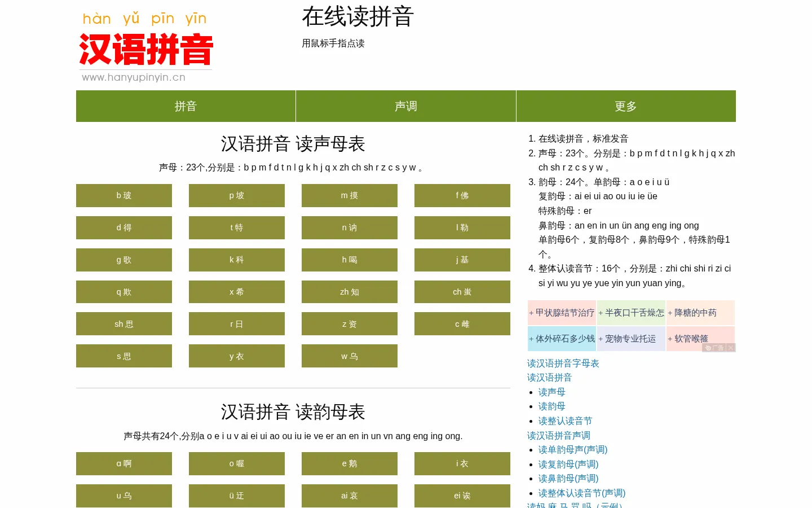Viewport: 812px width, 508px height.
Task: Open the 读复韵母(声调) link
Action: pyautogui.click(x=568, y=464)
